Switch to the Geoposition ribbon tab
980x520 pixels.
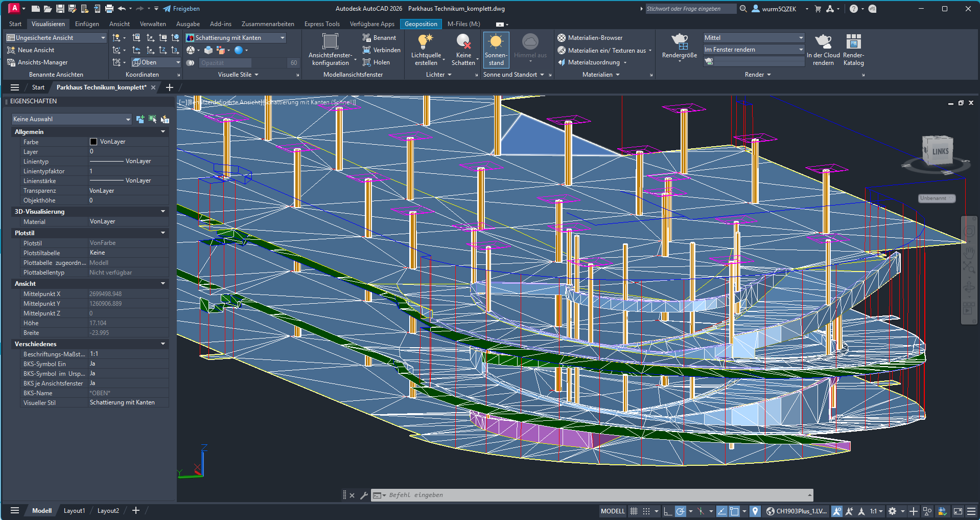click(421, 24)
